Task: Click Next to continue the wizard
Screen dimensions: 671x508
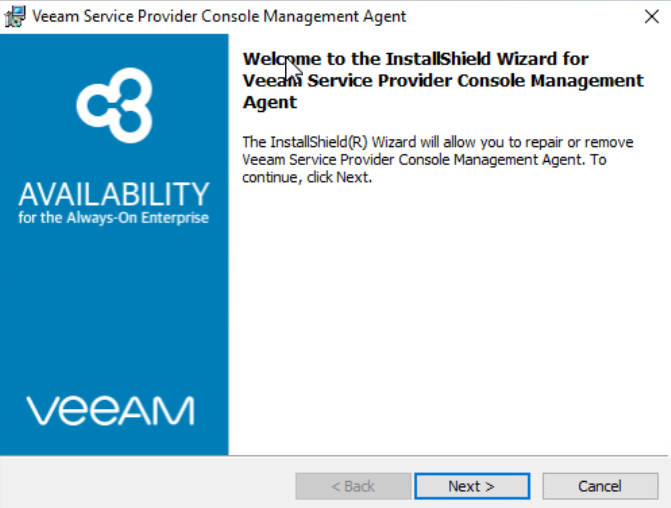Action: click(x=471, y=486)
